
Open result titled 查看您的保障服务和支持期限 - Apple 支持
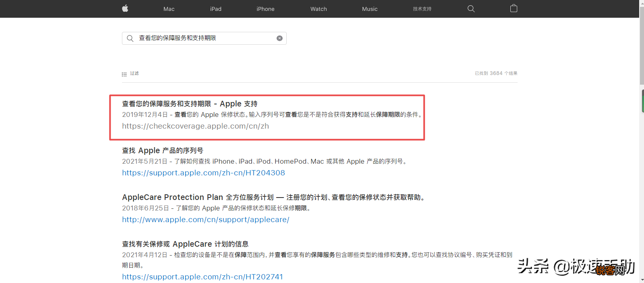pos(190,104)
